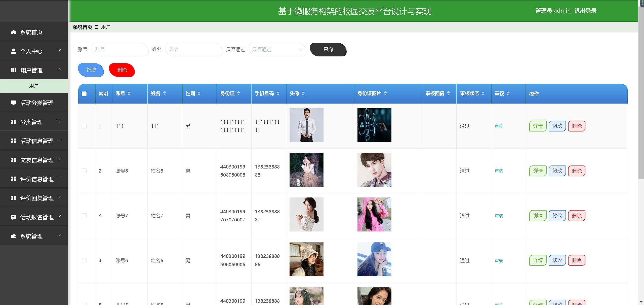644x305 pixels.
Task: Select the 个人中心 person icon
Action: click(13, 51)
